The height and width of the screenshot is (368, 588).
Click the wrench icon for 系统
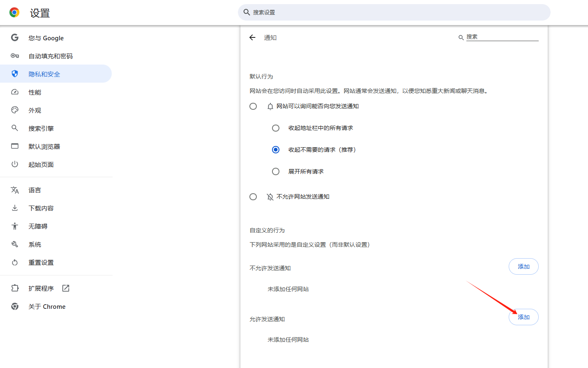(x=15, y=244)
